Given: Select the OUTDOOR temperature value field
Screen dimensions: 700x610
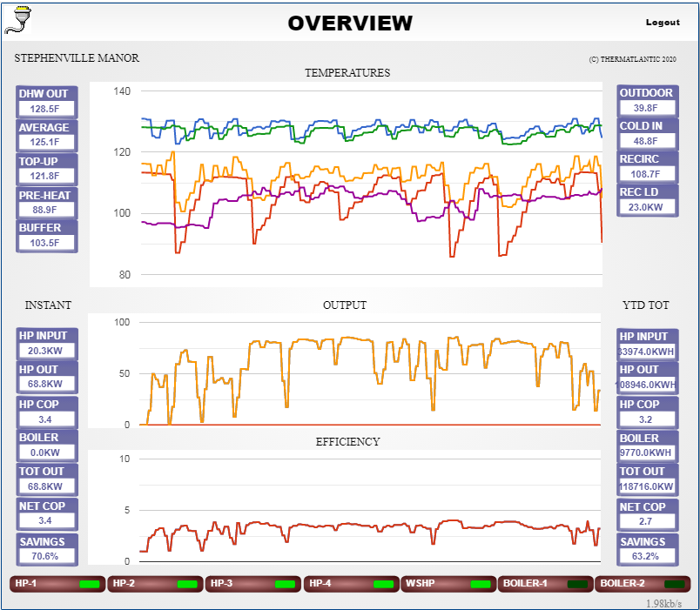Looking at the screenshot, I should (645, 109).
